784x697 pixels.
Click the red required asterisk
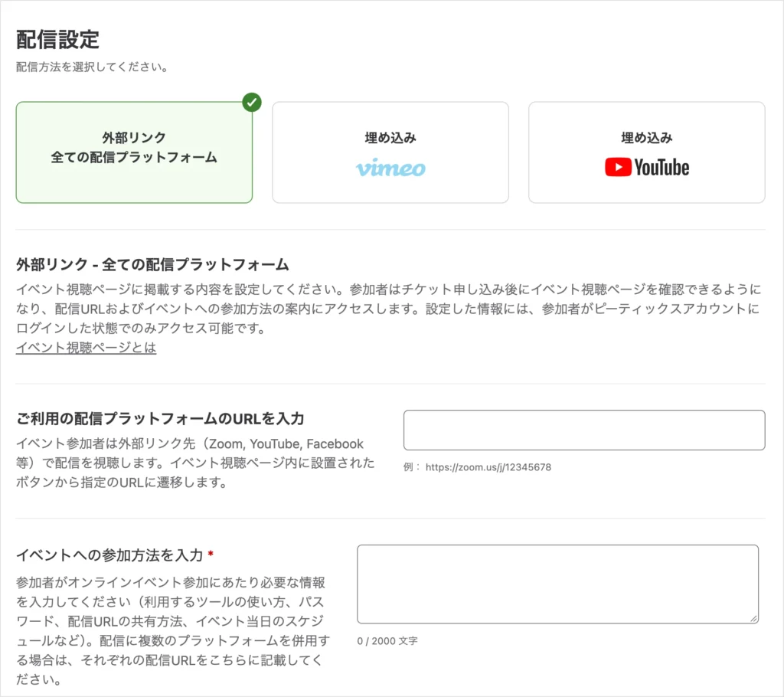pos(211,554)
